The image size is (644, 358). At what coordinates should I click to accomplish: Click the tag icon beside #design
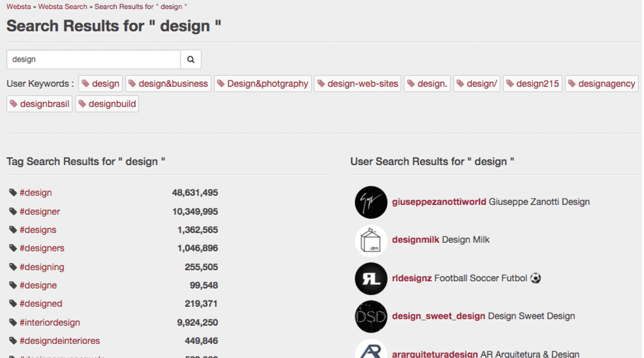[x=13, y=193]
